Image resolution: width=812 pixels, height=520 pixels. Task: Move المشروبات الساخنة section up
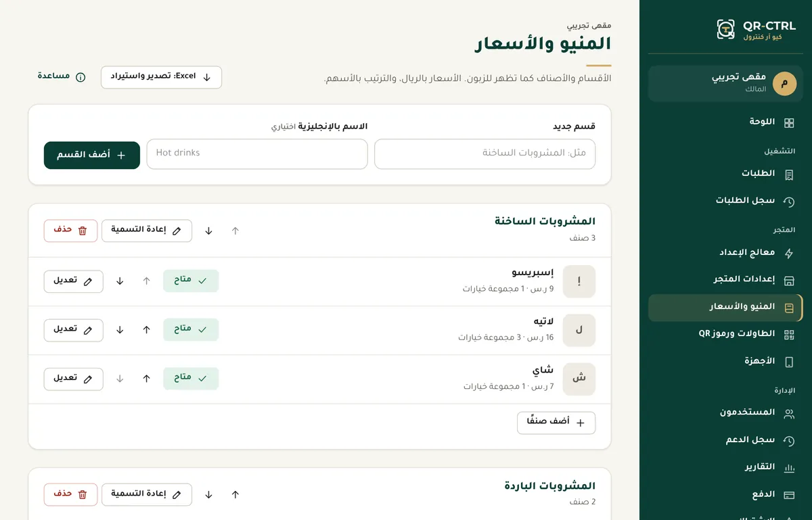[x=235, y=231]
